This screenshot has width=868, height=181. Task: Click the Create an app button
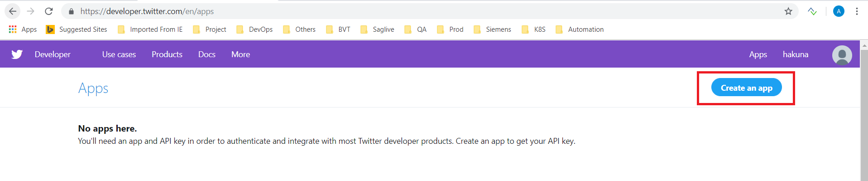pos(746,88)
